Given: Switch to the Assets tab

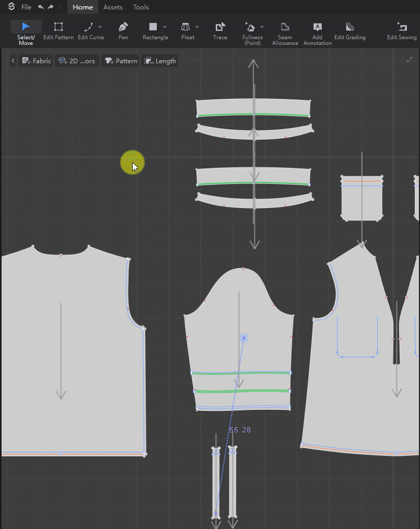Looking at the screenshot, I should tap(113, 7).
